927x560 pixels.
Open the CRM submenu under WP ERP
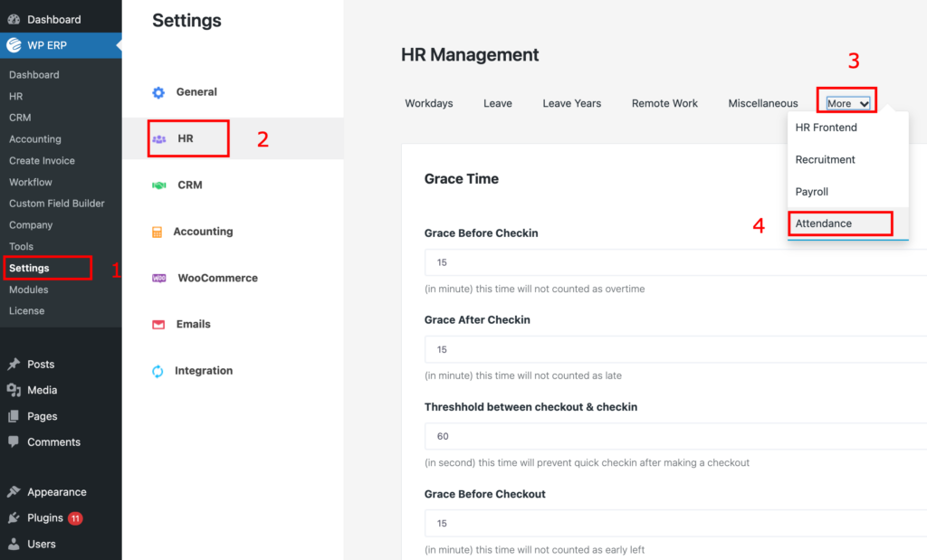(x=20, y=118)
